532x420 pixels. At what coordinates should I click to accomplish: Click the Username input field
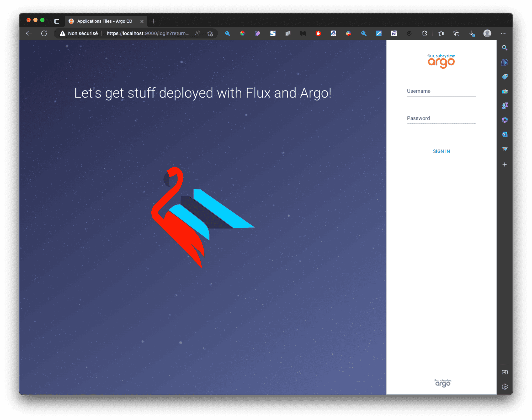click(x=441, y=91)
